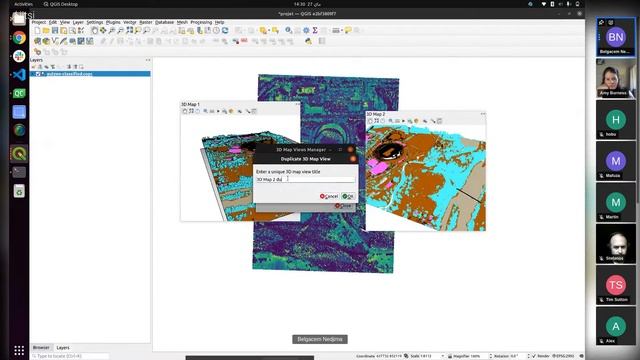Open the Mesh menu

(182, 22)
